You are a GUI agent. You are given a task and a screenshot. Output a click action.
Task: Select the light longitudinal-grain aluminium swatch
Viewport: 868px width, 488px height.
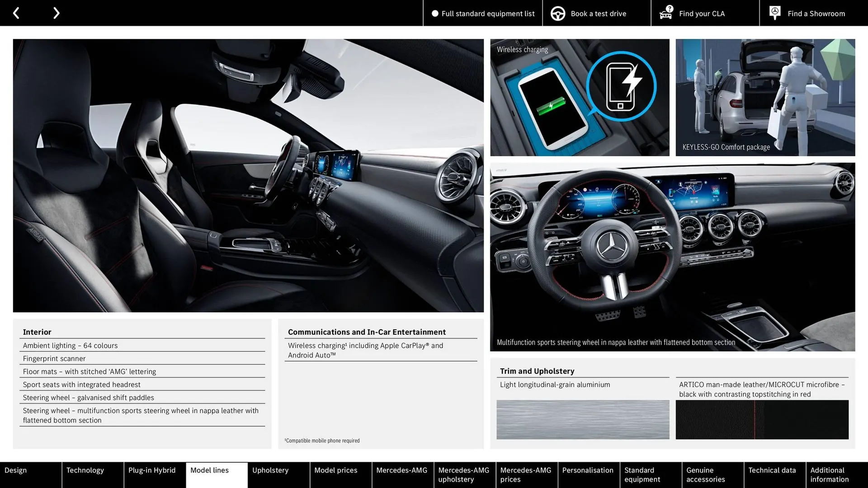click(583, 419)
